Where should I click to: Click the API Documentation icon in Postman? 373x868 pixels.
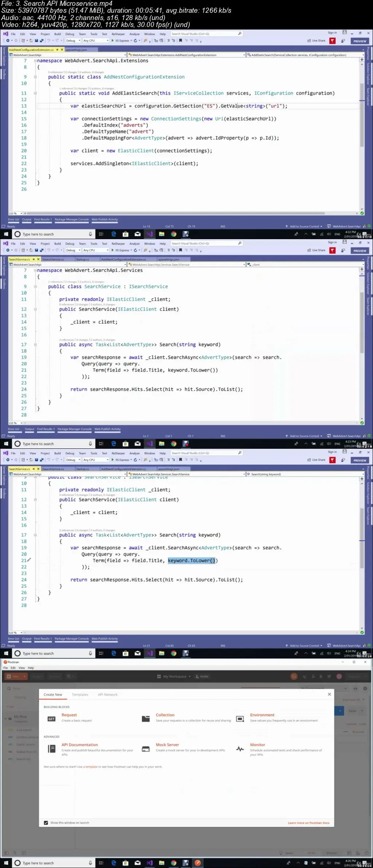pos(52,748)
